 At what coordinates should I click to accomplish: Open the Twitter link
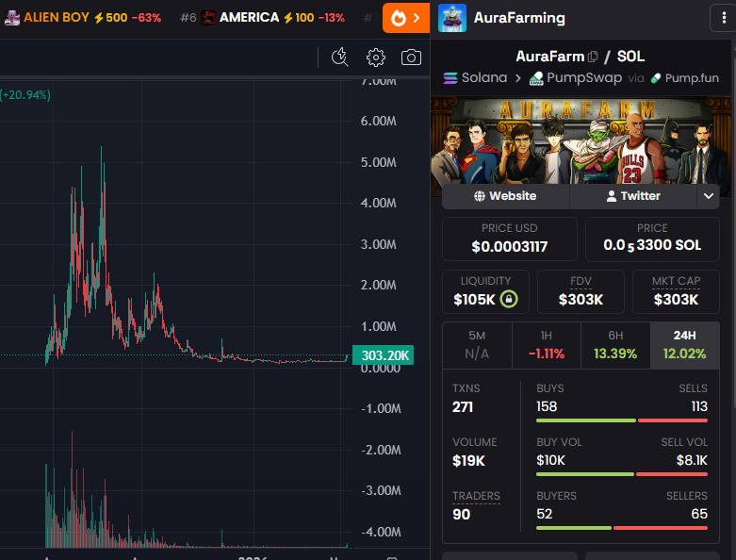[x=633, y=196]
